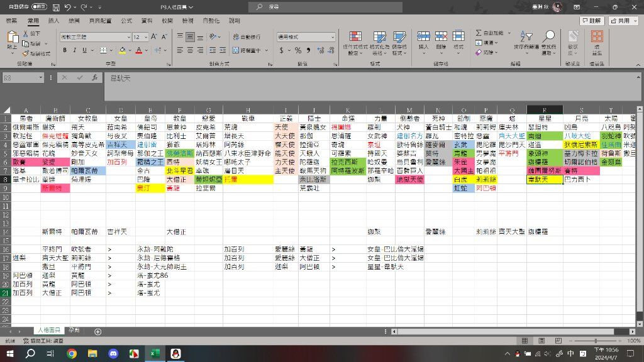Collapse the ribbon with the chevron
This screenshot has height=362, width=644.
(638, 65)
